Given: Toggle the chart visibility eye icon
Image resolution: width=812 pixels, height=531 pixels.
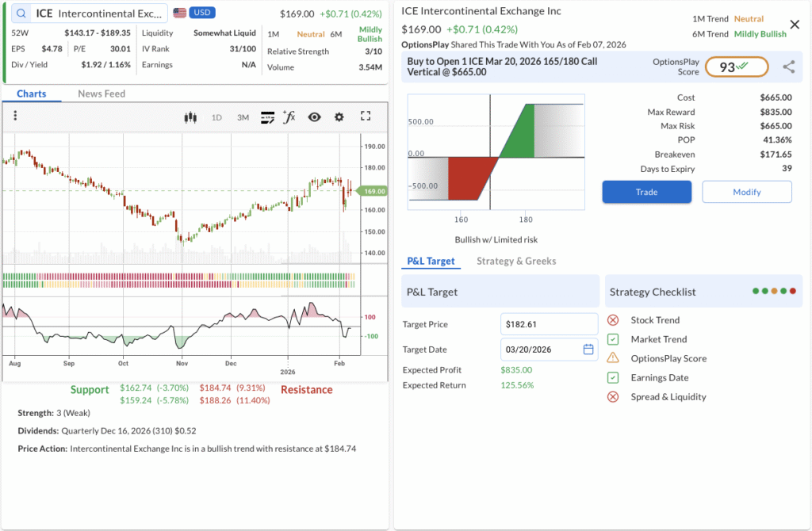Looking at the screenshot, I should pyautogui.click(x=315, y=117).
